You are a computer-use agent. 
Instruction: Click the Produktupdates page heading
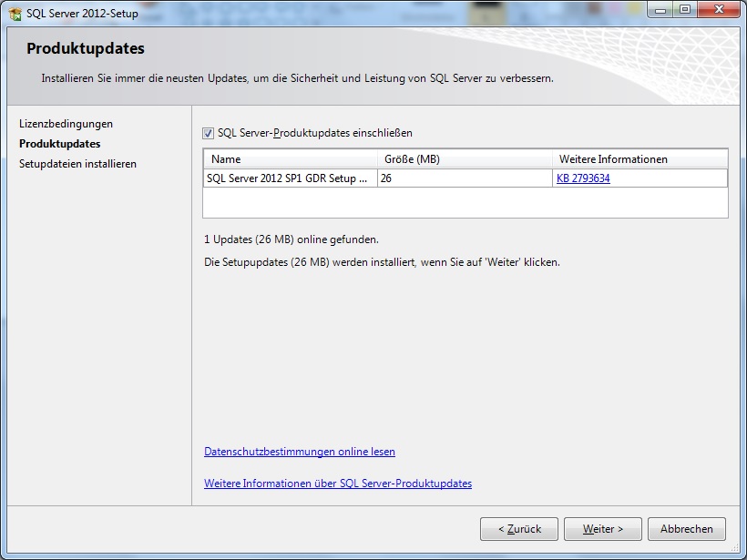coord(86,48)
